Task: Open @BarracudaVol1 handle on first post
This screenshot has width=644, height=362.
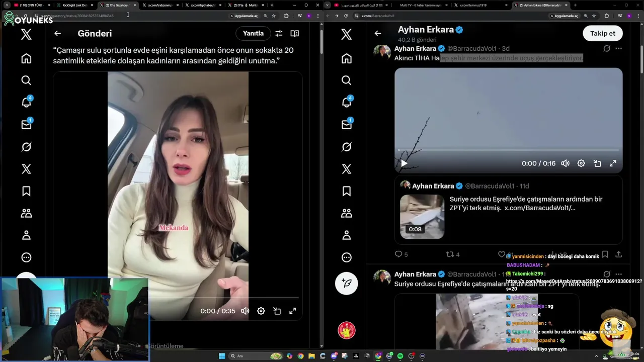Action: [x=471, y=48]
